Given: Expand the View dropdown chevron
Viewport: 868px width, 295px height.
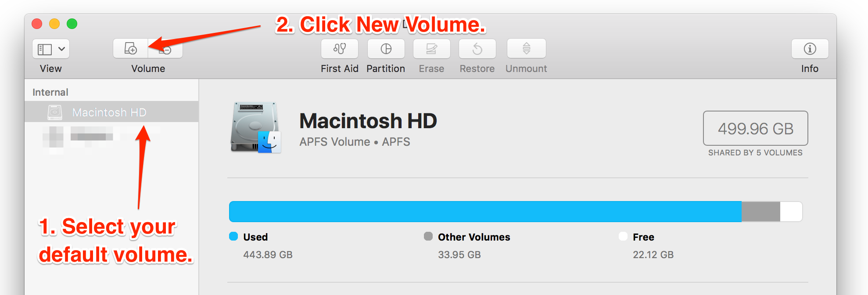Looking at the screenshot, I should click(62, 49).
